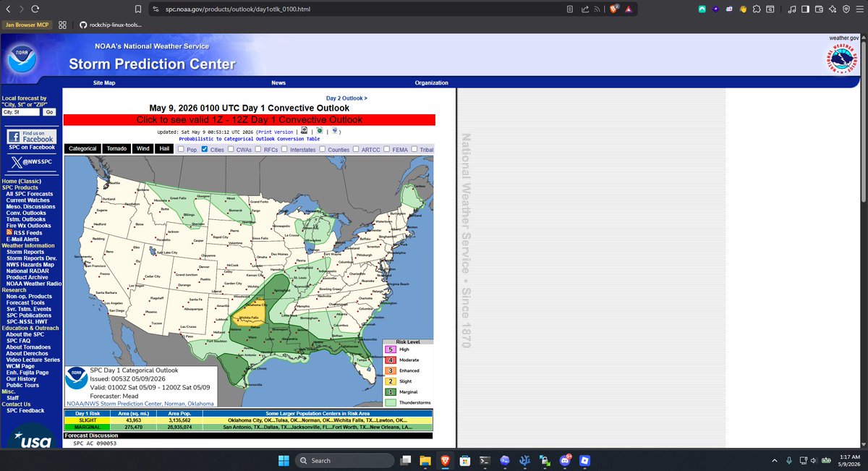The image size is (868, 471).
Task: Open Microsoft Store from the taskbar
Action: [466, 460]
